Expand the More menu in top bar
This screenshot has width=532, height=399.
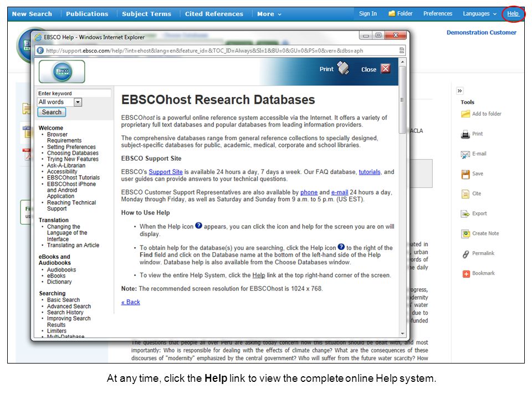point(269,14)
